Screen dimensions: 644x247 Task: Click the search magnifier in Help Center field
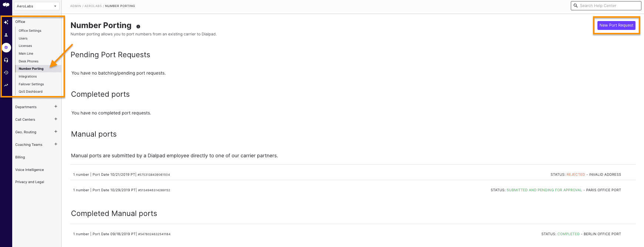(576, 6)
